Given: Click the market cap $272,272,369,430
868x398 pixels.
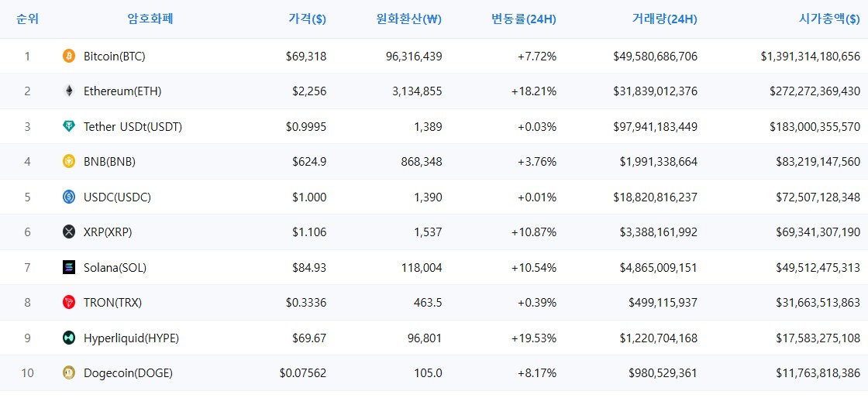Looking at the screenshot, I should (815, 91).
